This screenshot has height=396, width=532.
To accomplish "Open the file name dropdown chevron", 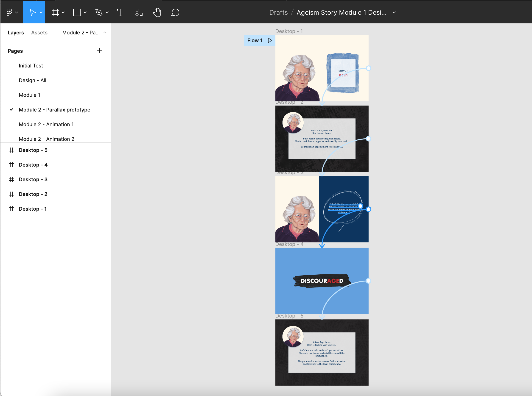I will pos(394,12).
